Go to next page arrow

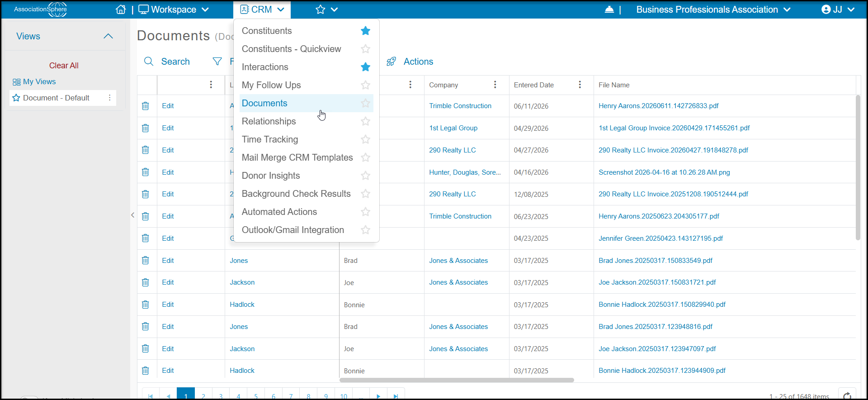pyautogui.click(x=378, y=396)
